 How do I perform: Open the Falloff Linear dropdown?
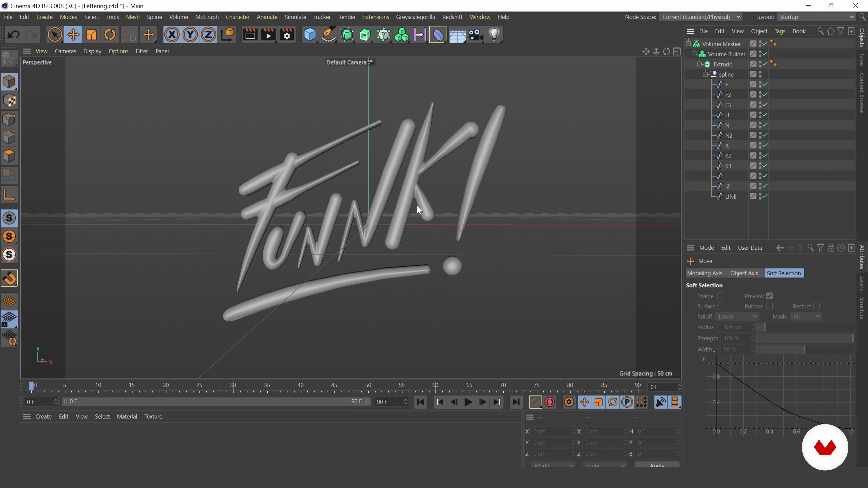pos(737,316)
